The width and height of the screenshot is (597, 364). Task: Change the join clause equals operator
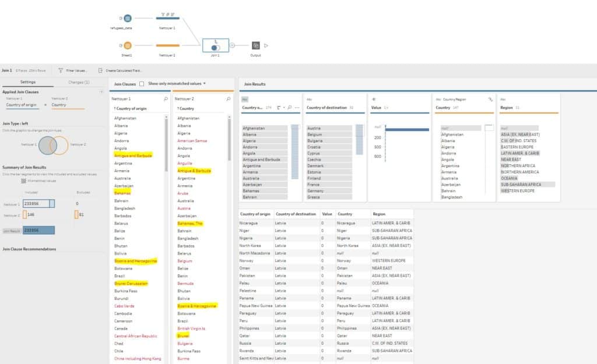[x=45, y=105]
